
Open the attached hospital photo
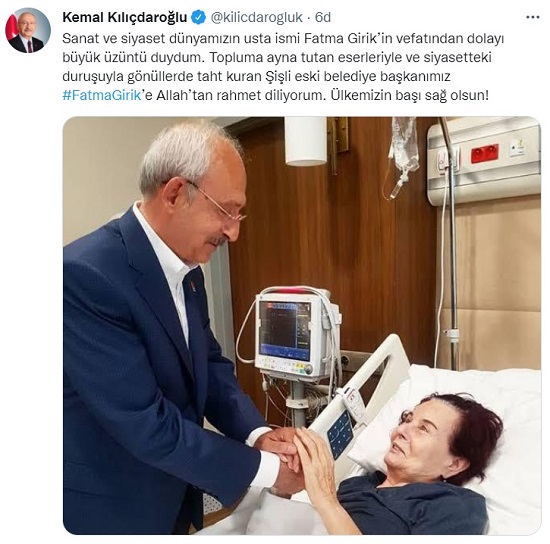tap(302, 325)
